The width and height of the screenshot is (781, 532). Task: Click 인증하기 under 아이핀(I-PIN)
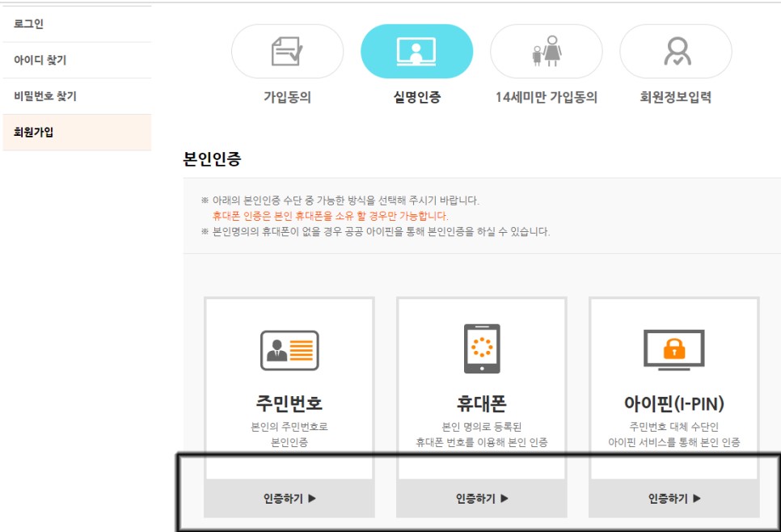pyautogui.click(x=674, y=498)
